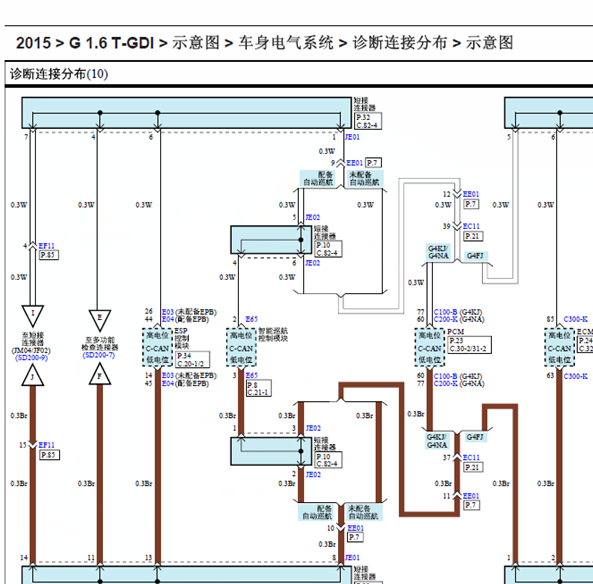Open the E04 connector link at pin 45
The image size is (593, 584).
pos(168,383)
